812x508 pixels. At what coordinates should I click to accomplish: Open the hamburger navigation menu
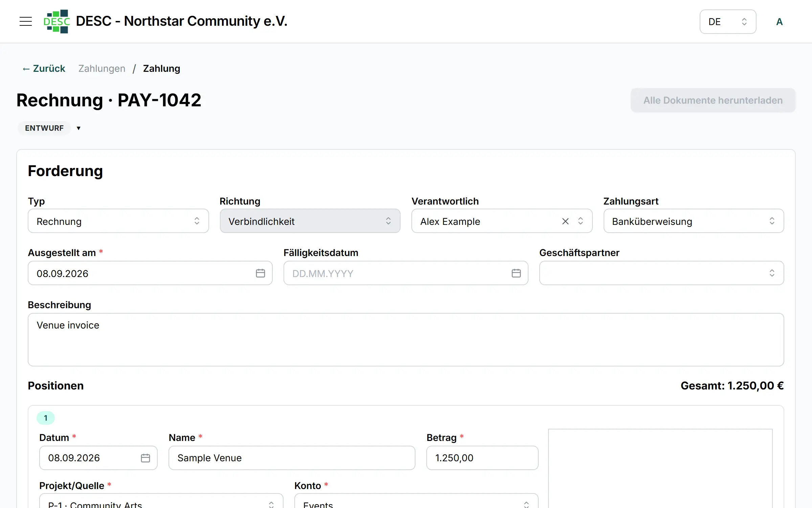click(x=26, y=21)
